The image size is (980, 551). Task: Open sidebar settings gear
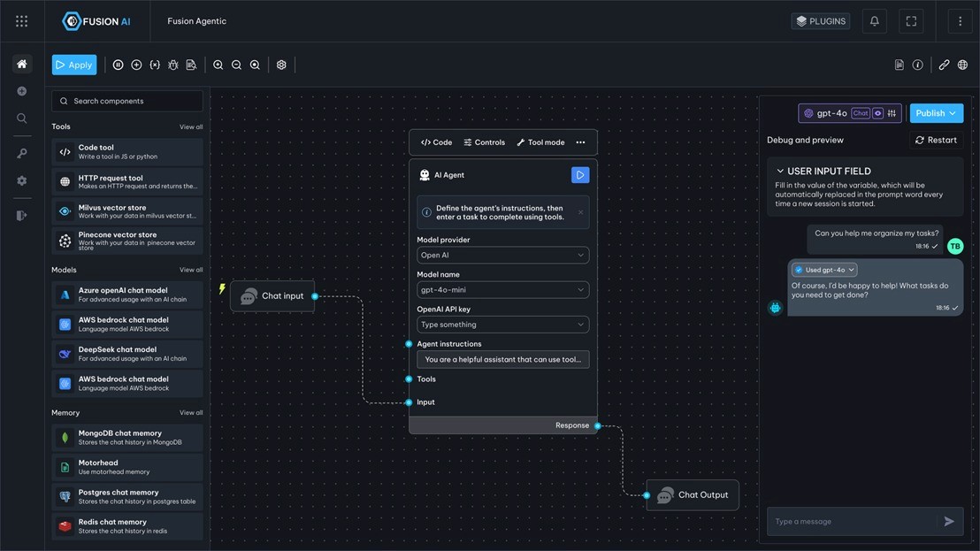[22, 180]
